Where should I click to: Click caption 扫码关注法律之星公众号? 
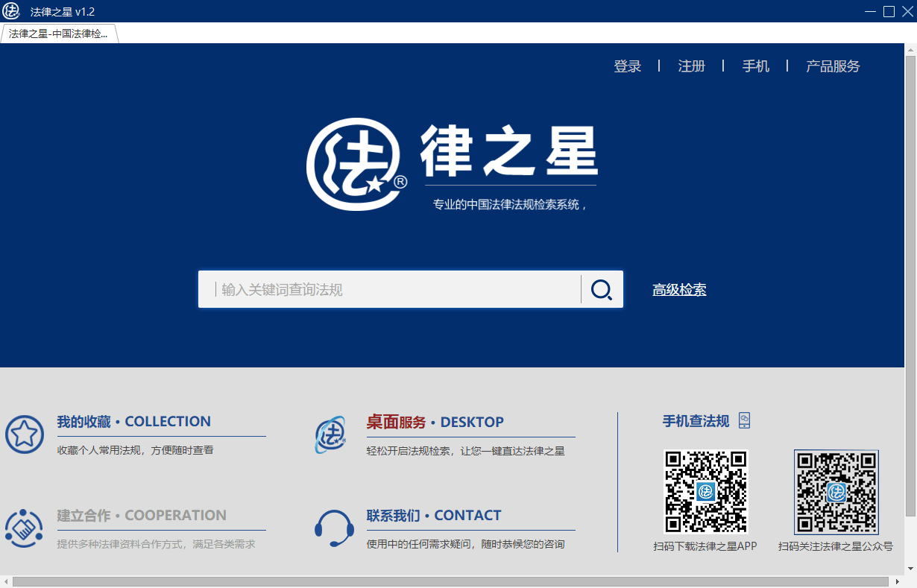pyautogui.click(x=836, y=546)
